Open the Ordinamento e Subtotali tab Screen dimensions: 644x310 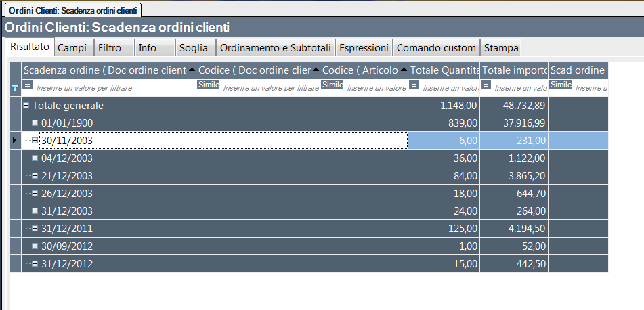[x=275, y=48]
